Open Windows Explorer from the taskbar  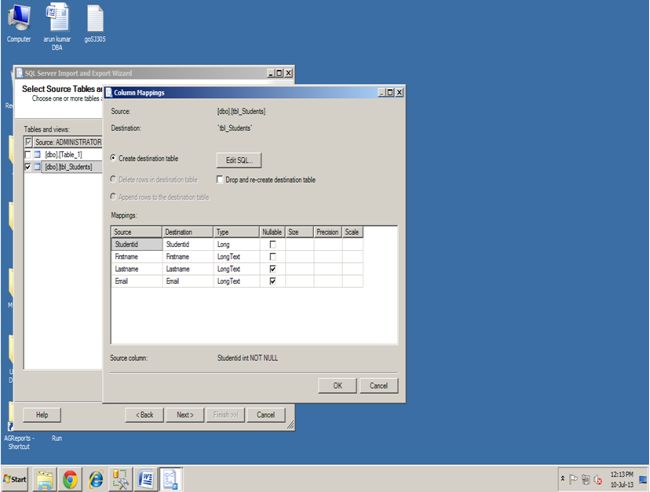pos(44,480)
